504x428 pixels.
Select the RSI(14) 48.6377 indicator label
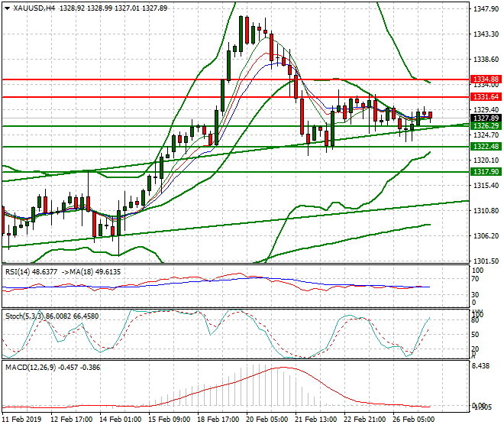point(31,272)
